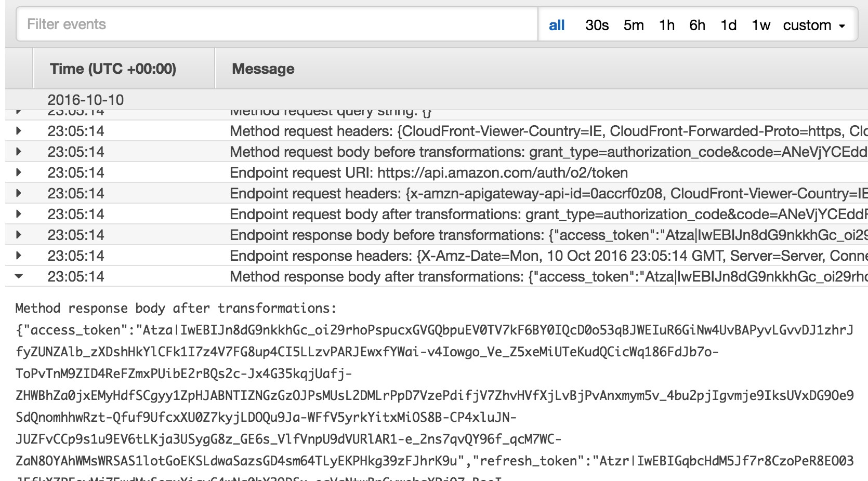The image size is (868, 481).
Task: Select the 'all' time range
Action: (x=556, y=25)
